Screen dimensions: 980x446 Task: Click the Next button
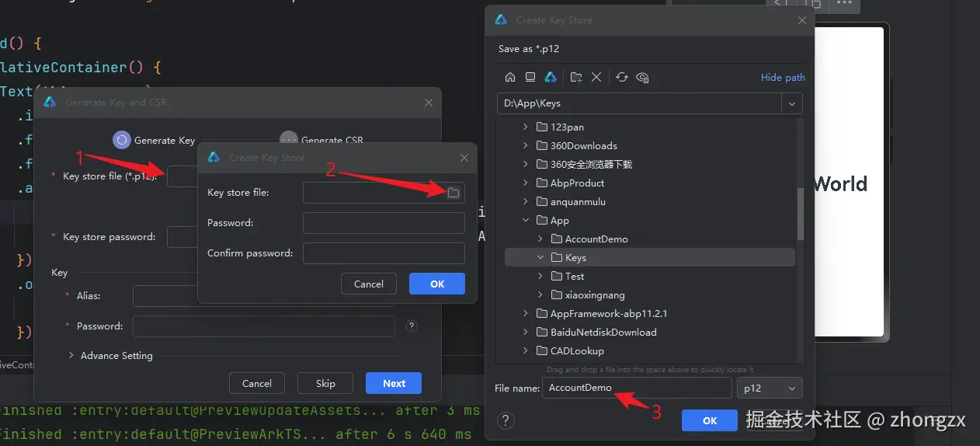tap(394, 383)
